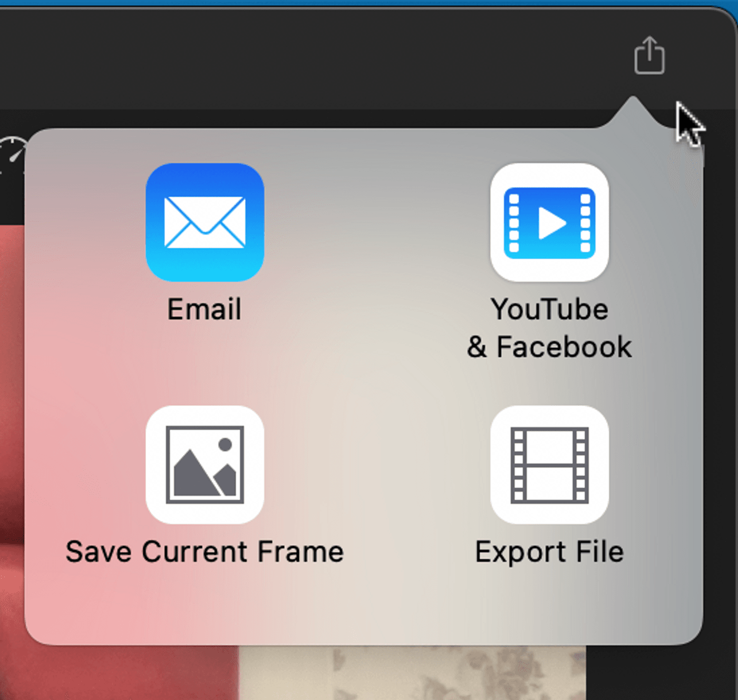Click the "Export File" label
Viewport: 738px width, 700px height.
549,552
